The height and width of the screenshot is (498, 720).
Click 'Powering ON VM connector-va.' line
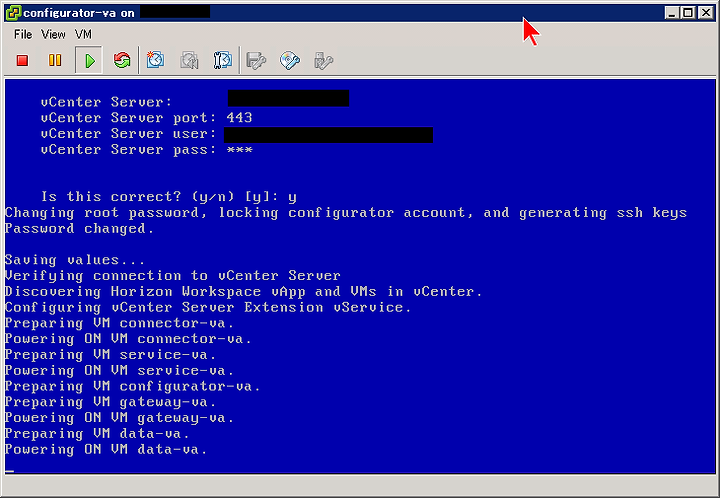tap(128, 339)
